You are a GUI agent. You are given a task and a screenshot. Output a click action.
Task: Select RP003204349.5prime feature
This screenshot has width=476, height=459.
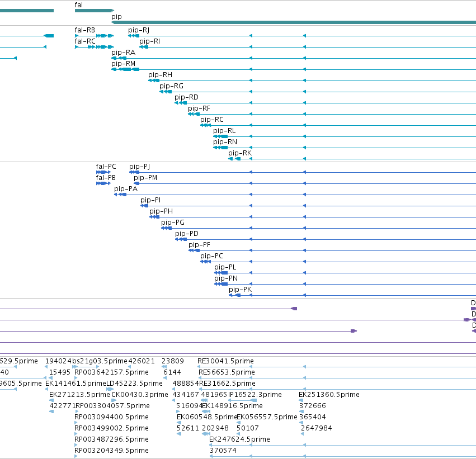tap(111, 451)
